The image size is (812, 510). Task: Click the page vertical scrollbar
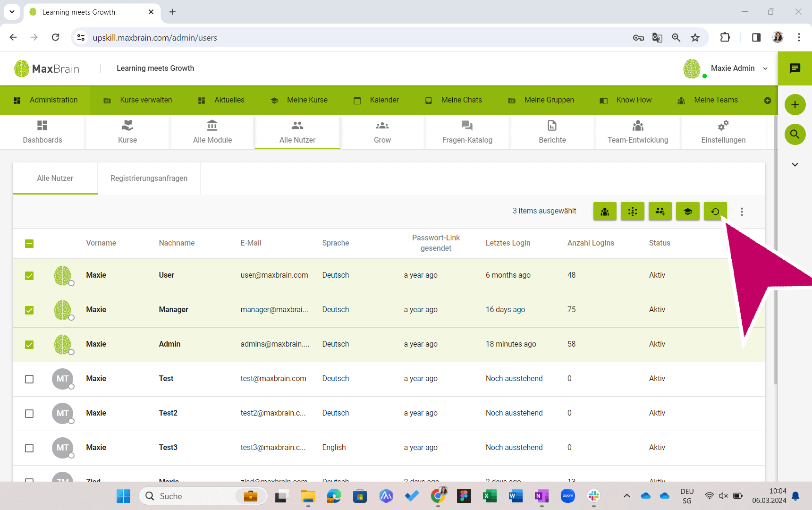click(775, 250)
